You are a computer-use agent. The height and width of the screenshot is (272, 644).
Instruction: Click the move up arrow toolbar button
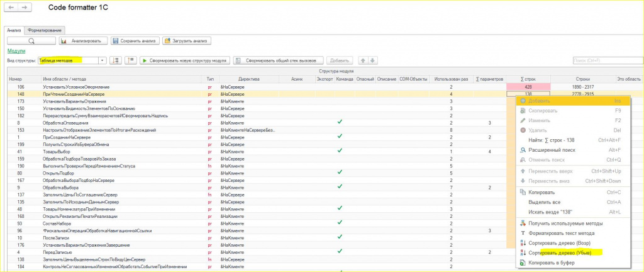pyautogui.click(x=363, y=60)
